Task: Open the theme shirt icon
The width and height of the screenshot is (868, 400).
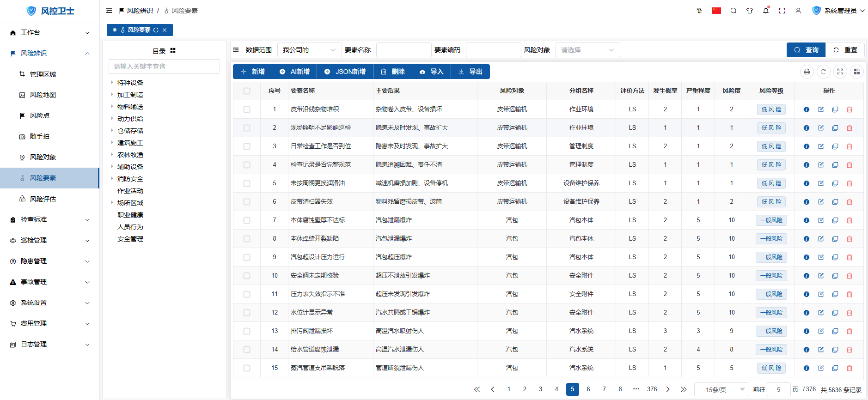Action: pyautogui.click(x=750, y=11)
